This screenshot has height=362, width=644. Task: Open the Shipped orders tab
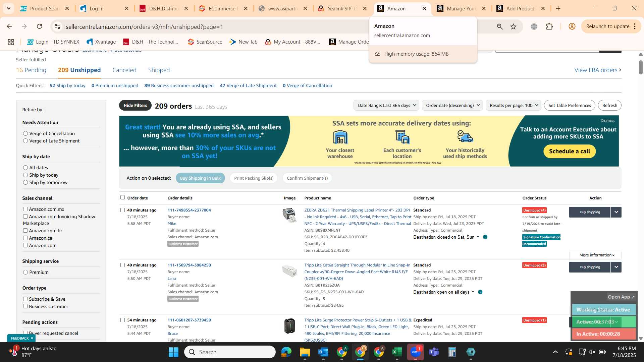click(x=159, y=70)
